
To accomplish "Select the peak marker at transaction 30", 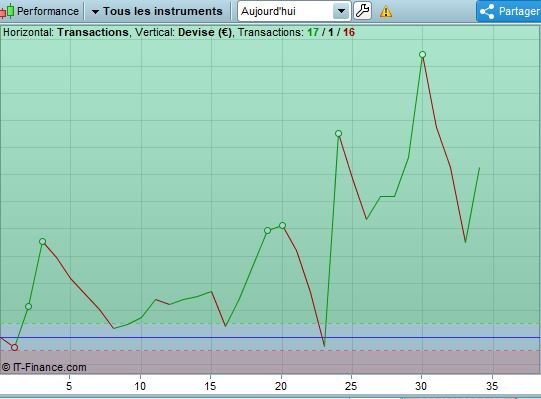I will point(422,54).
